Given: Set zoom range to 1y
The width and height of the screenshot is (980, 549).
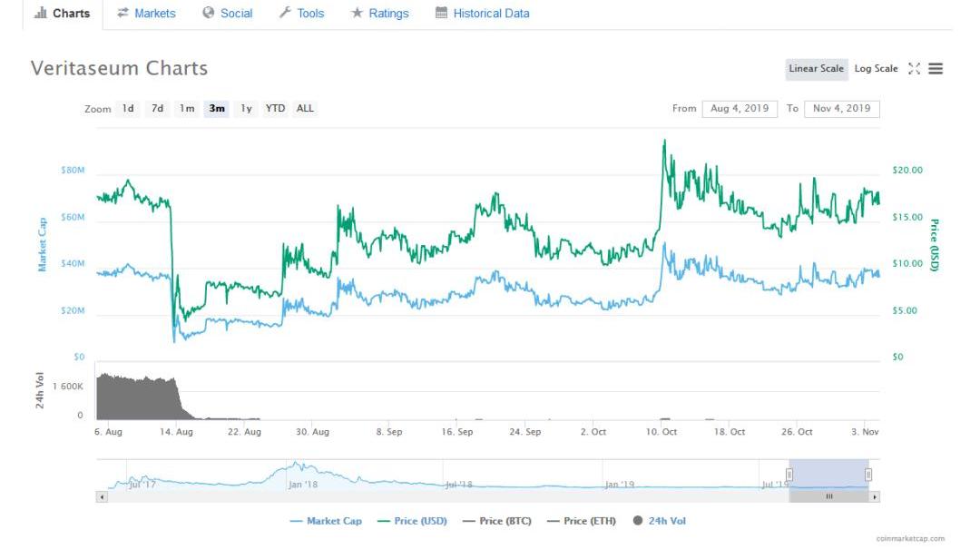Looking at the screenshot, I should click(246, 109).
